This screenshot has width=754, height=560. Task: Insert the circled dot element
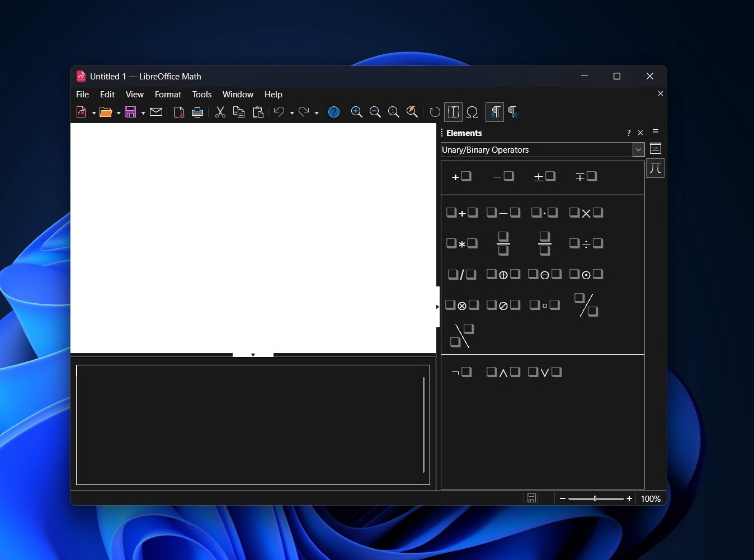pos(586,274)
